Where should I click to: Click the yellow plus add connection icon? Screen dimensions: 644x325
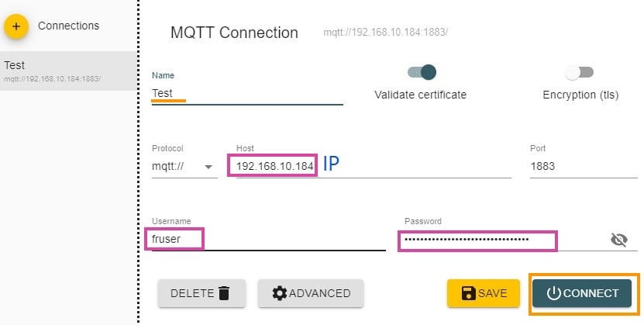tap(16, 26)
